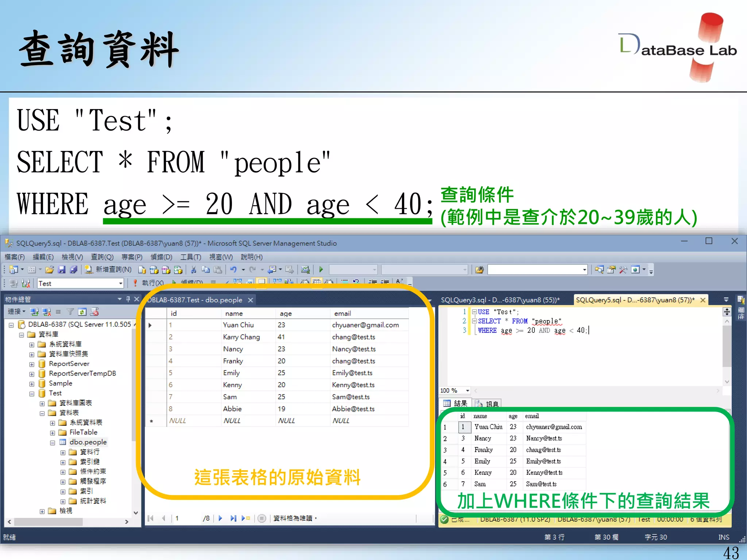Click the database engine query icon
Viewport: 747px width, 560px height.
click(x=142, y=270)
